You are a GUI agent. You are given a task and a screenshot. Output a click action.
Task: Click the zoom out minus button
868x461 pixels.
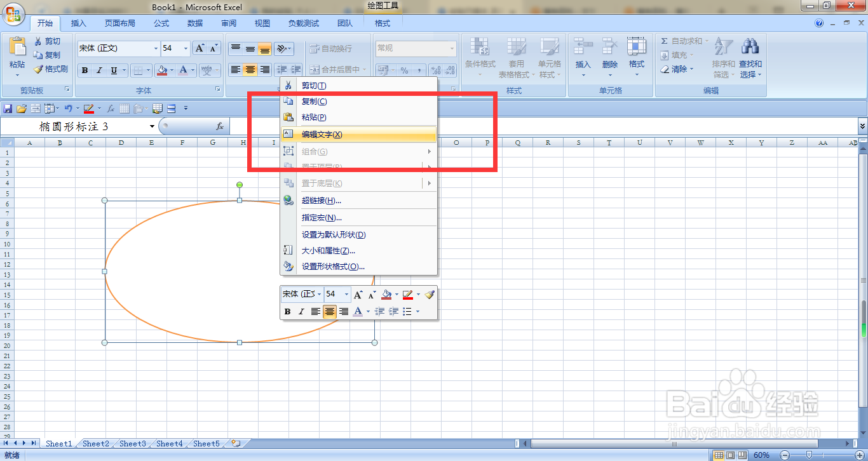[785, 455]
